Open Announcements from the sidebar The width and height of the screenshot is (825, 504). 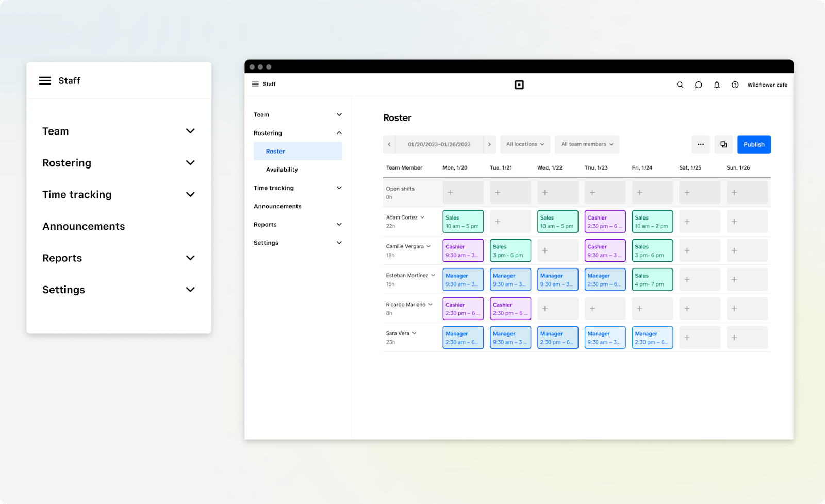(x=277, y=206)
